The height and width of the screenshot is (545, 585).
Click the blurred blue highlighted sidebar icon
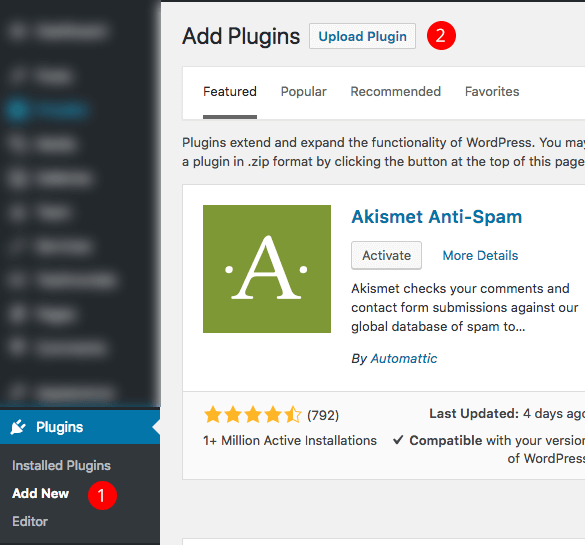pos(18,110)
